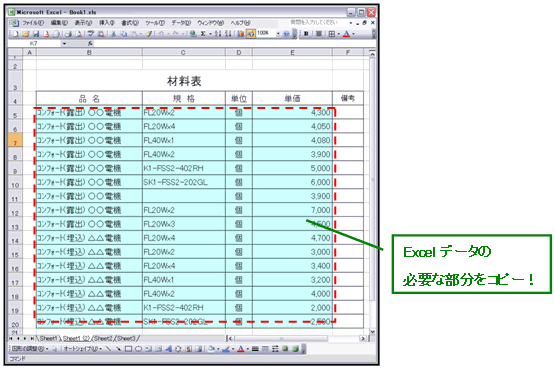Click the Copy icon in the toolbar

(x=124, y=34)
